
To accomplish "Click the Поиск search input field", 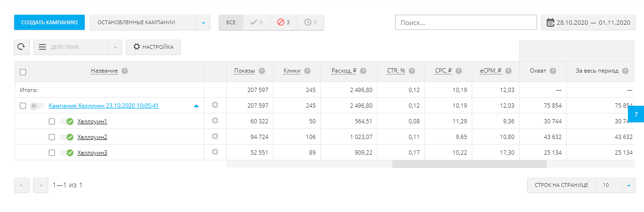I will coord(465,22).
